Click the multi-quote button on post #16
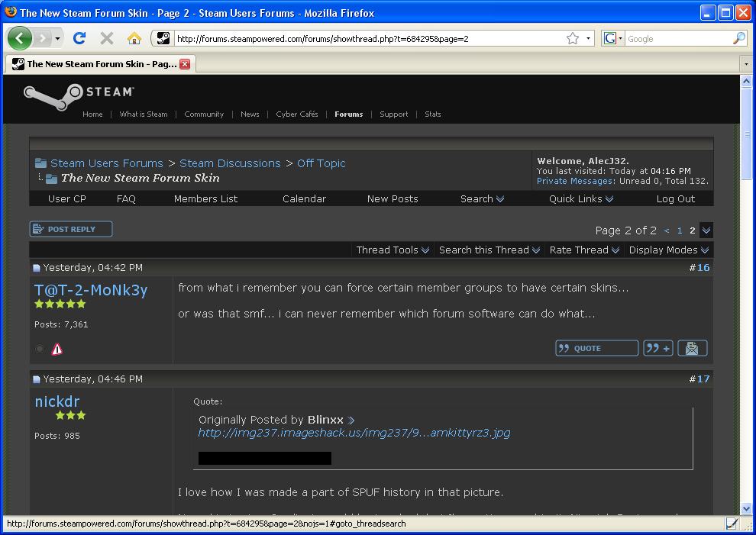 [x=657, y=348]
